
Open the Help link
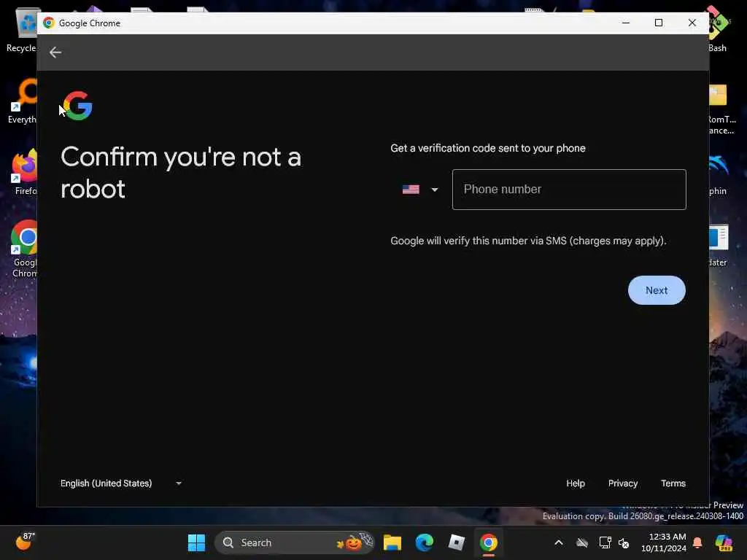575,483
